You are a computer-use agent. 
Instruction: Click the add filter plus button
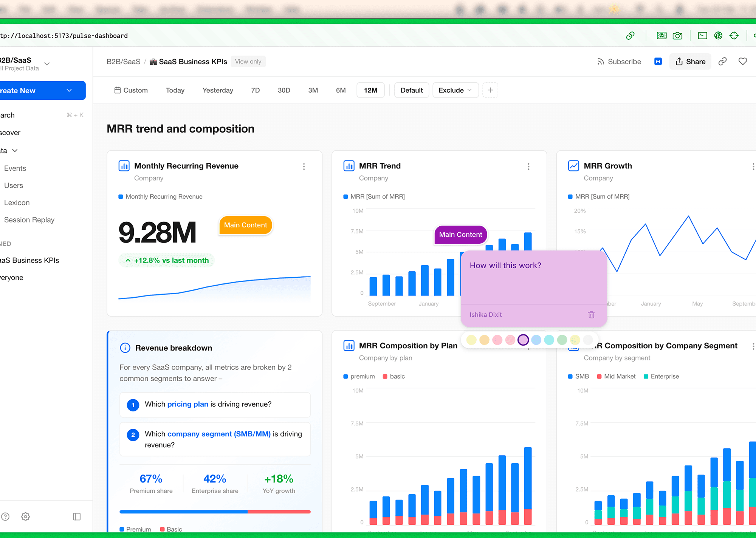pyautogui.click(x=490, y=90)
